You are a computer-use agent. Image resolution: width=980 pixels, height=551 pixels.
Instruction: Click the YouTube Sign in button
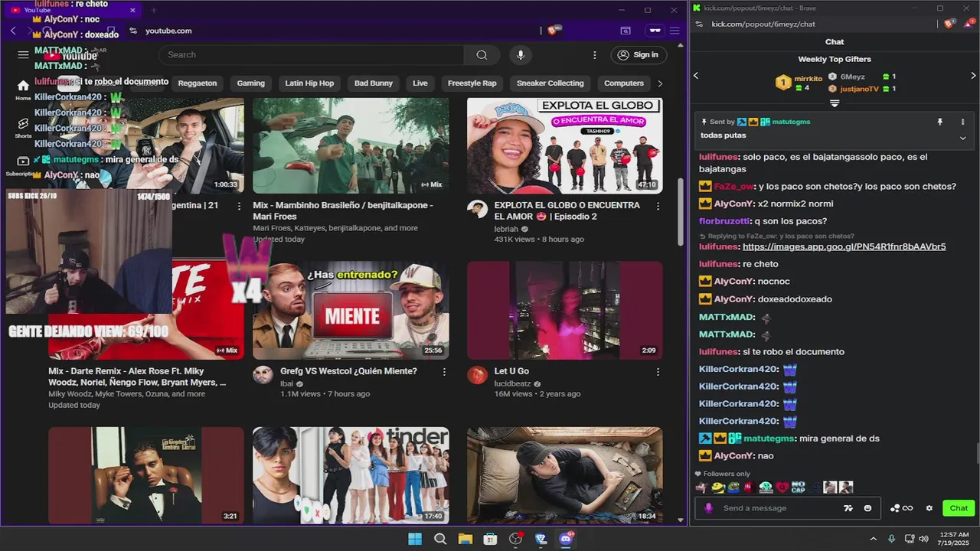[x=639, y=54]
